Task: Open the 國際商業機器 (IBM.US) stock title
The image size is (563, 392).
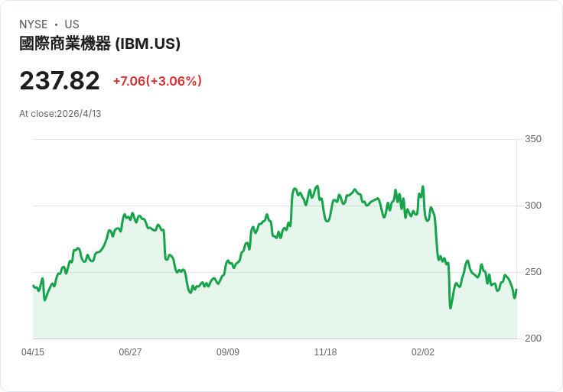Action: pyautogui.click(x=99, y=44)
